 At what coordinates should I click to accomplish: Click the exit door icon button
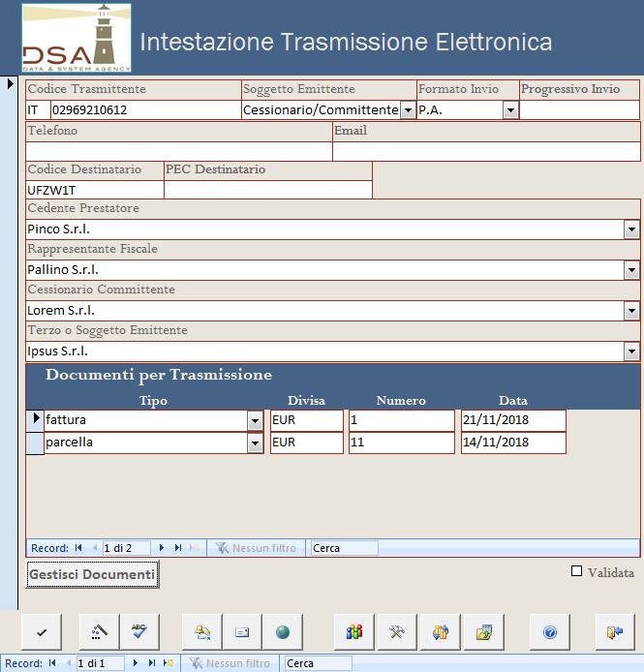614,631
